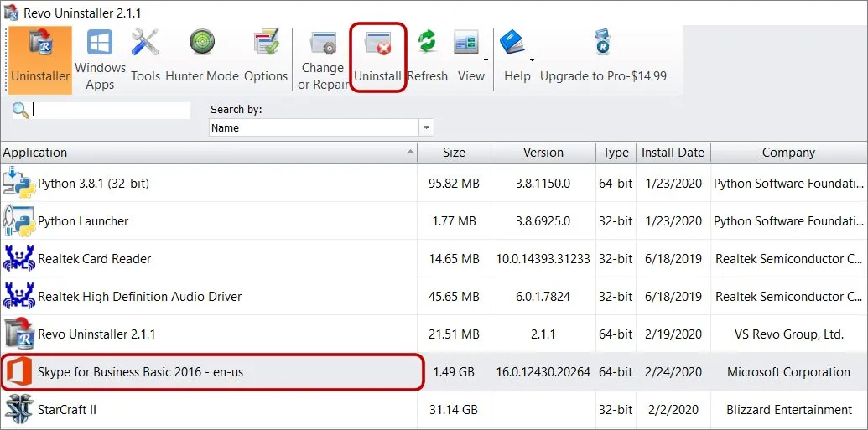The image size is (868, 430).
Task: Sort by Company column header
Action: tap(788, 153)
